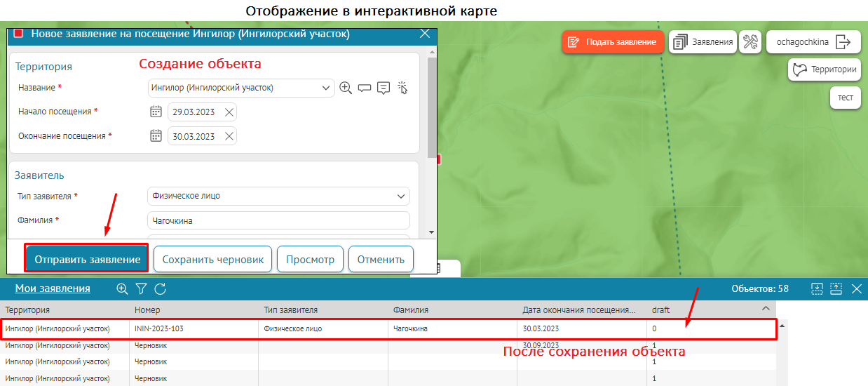Open calendar for Начало посещения
Screen dimensions: 868x386
click(156, 112)
